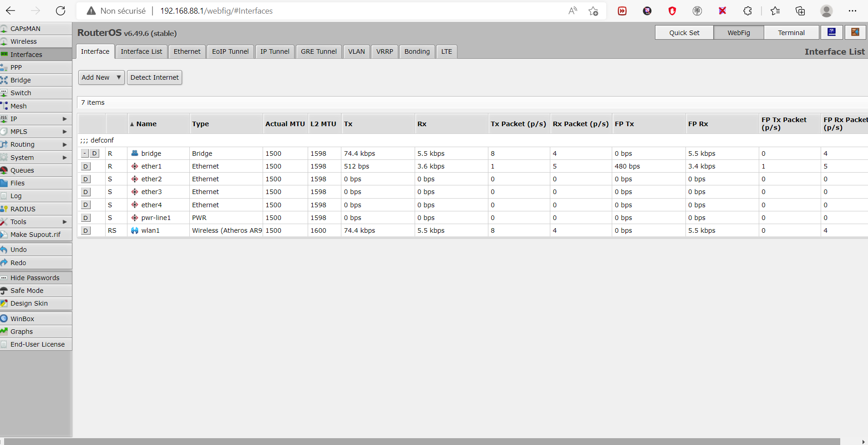This screenshot has height=445, width=868.
Task: Click Detect Internet button
Action: [x=154, y=77]
